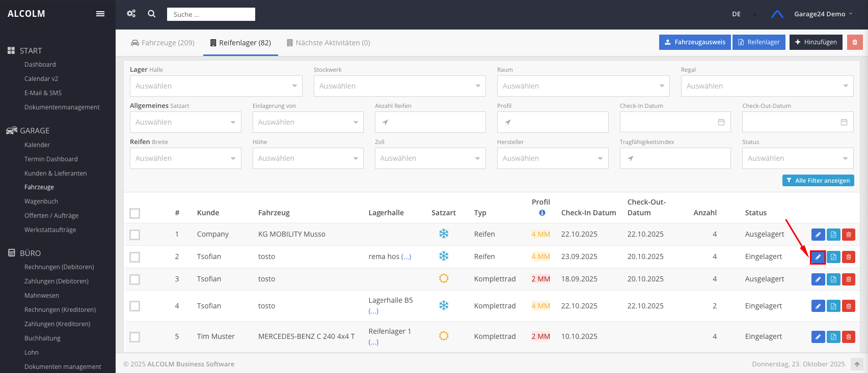Open the Lager Halle dropdown

click(x=216, y=86)
